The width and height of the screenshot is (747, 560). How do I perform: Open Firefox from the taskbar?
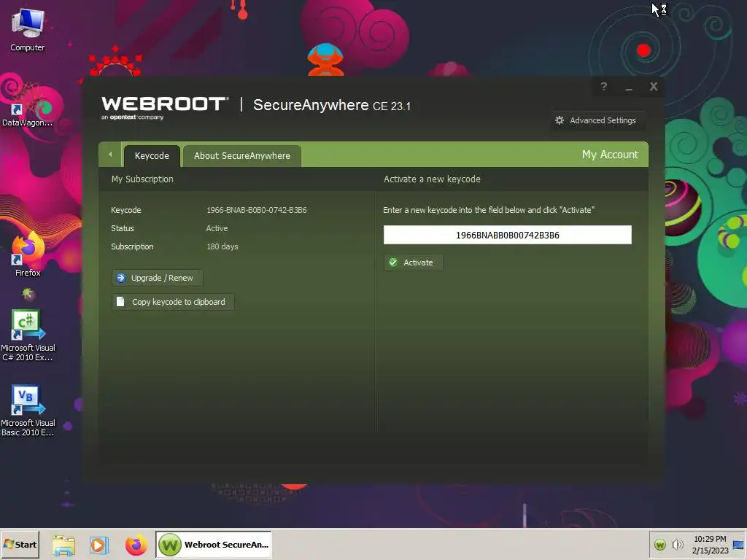coord(136,545)
